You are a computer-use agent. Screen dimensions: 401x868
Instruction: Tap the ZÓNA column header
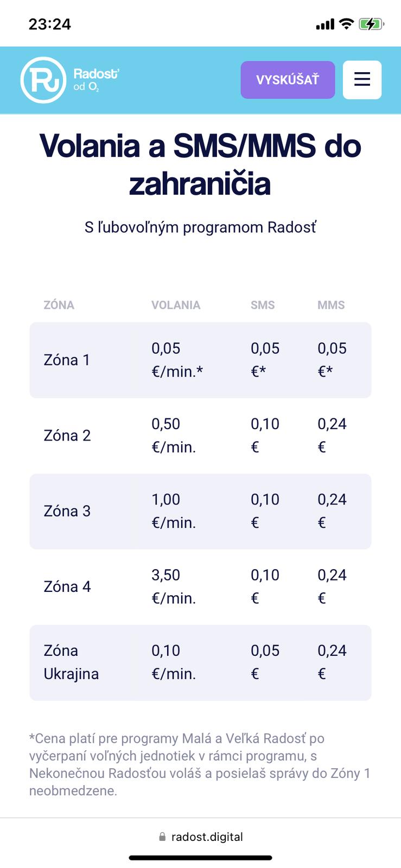pos(59,305)
